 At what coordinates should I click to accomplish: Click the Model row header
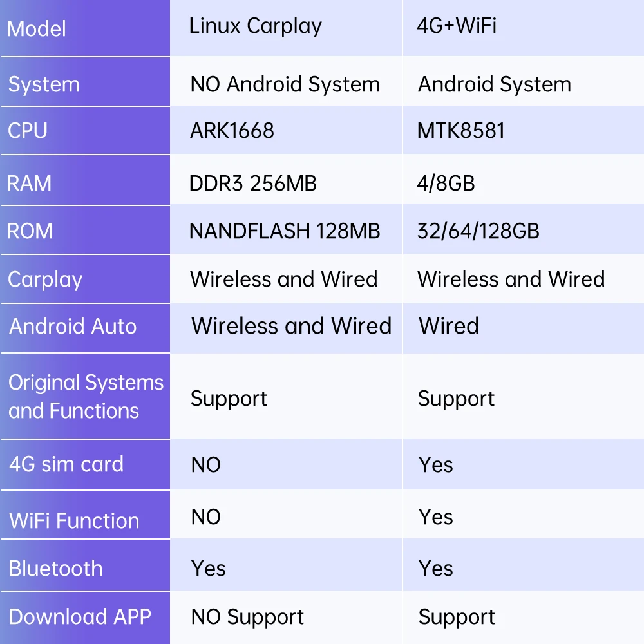tap(37, 29)
